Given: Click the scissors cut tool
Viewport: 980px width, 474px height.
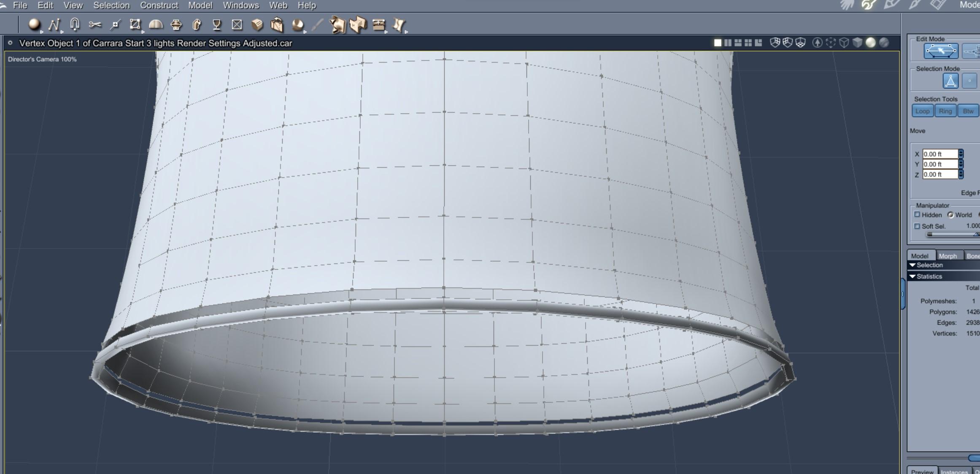Looking at the screenshot, I should click(x=95, y=24).
